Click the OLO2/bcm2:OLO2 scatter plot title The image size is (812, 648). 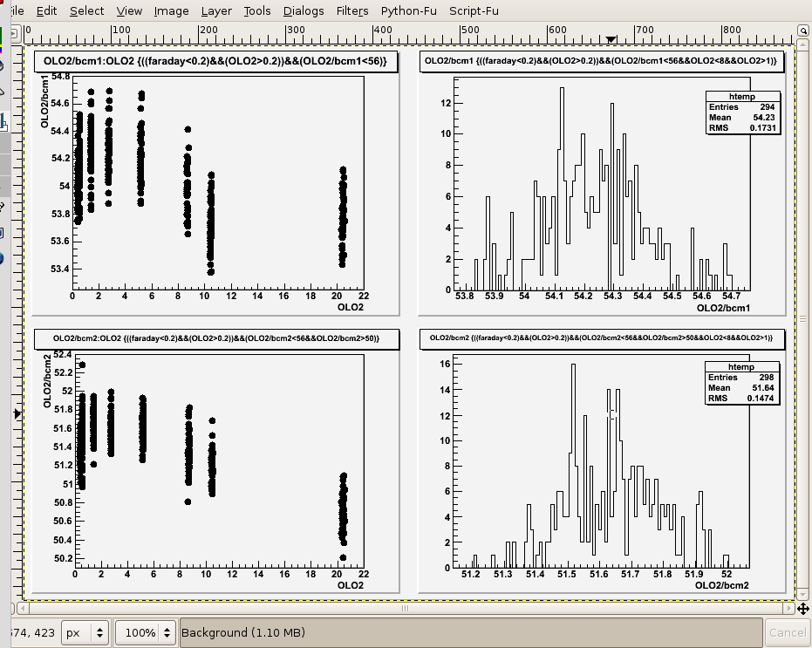(x=216, y=338)
